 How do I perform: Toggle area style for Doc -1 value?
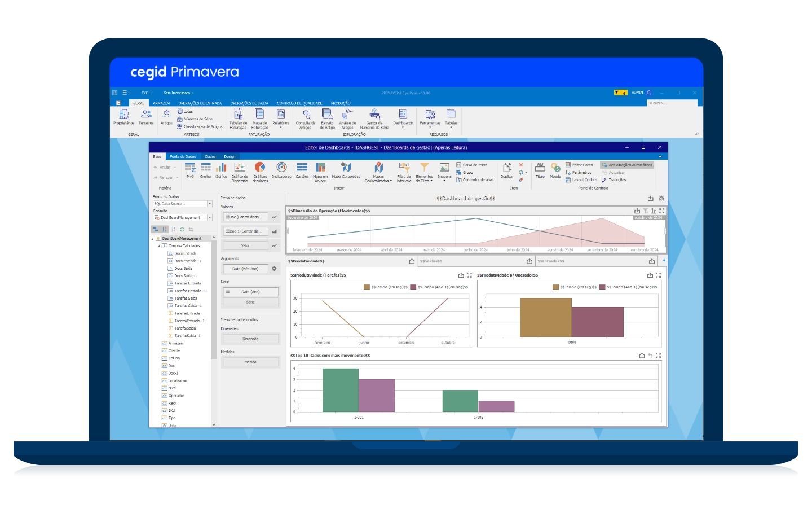tap(274, 231)
